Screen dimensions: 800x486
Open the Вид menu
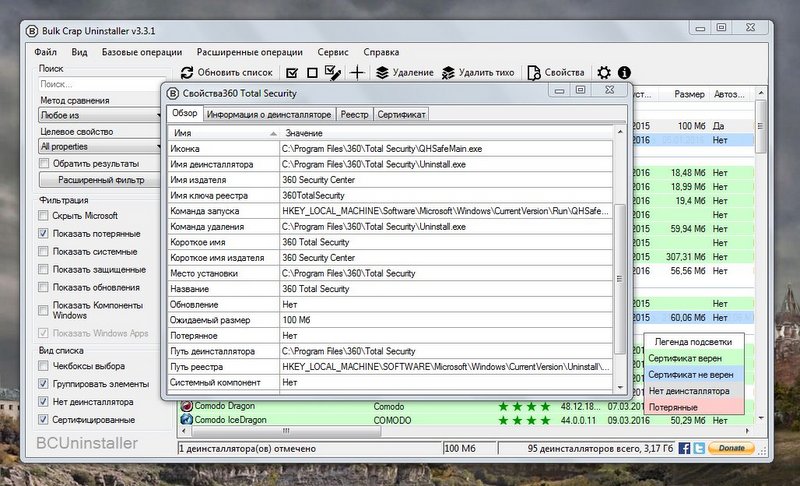79,52
